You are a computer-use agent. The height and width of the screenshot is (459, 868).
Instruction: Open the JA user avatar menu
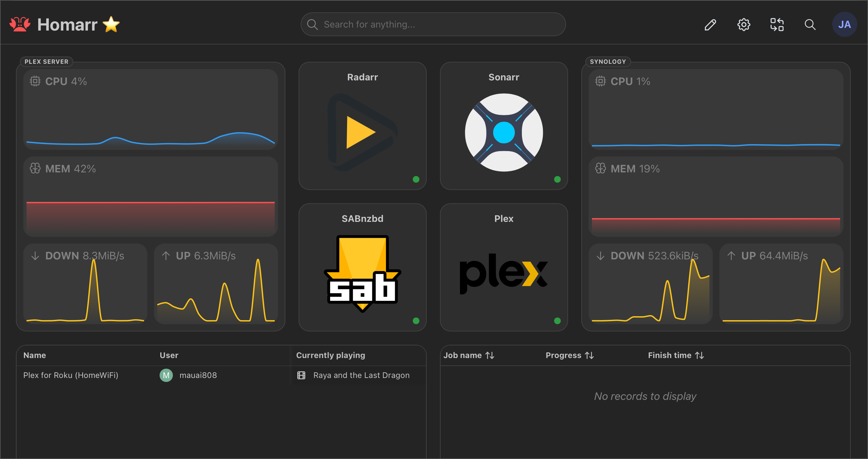844,25
